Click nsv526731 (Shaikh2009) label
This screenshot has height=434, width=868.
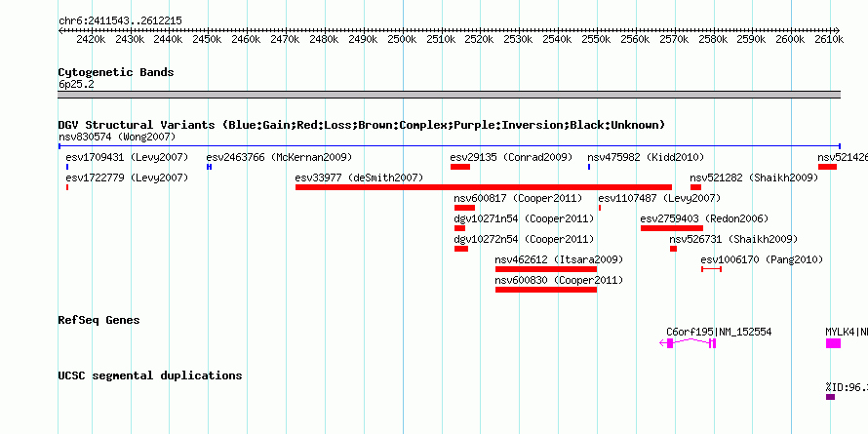(x=733, y=239)
